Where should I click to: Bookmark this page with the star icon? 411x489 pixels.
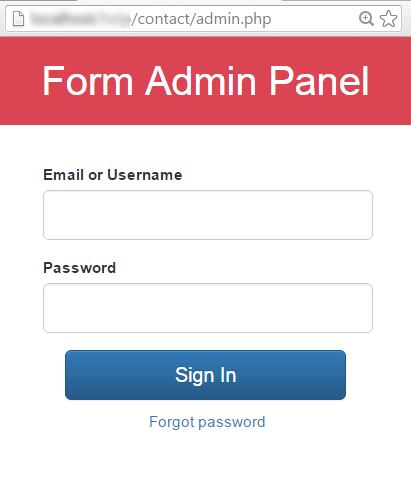388,19
